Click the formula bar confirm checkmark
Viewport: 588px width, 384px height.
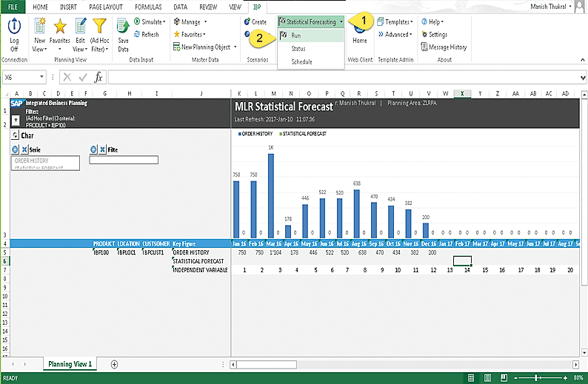click(x=83, y=77)
